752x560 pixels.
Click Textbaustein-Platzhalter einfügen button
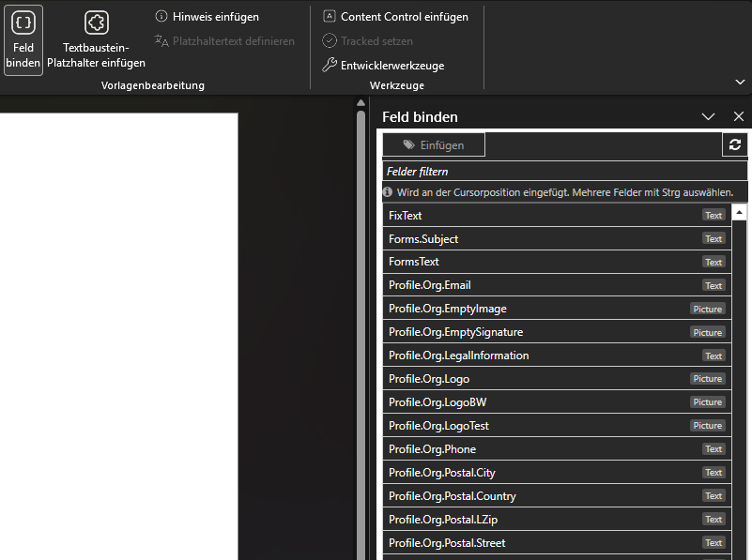coord(96,40)
